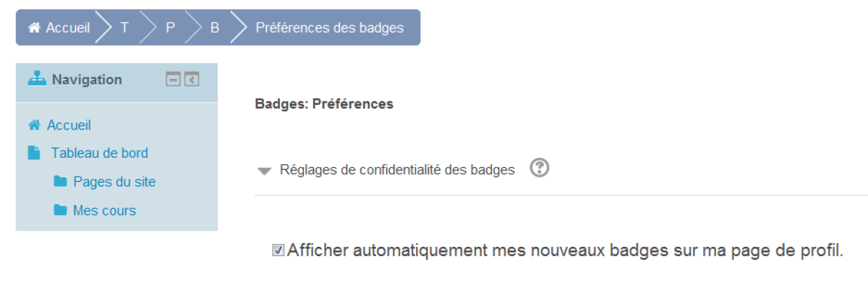The width and height of the screenshot is (868, 296).
Task: Open Mes cours in navigation tree
Action: [x=104, y=211]
